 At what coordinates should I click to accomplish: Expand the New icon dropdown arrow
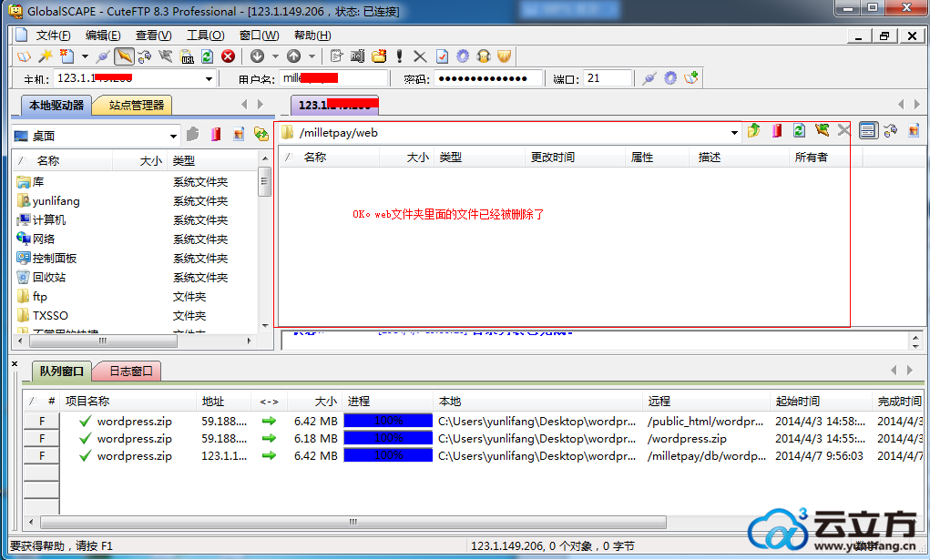coord(85,56)
